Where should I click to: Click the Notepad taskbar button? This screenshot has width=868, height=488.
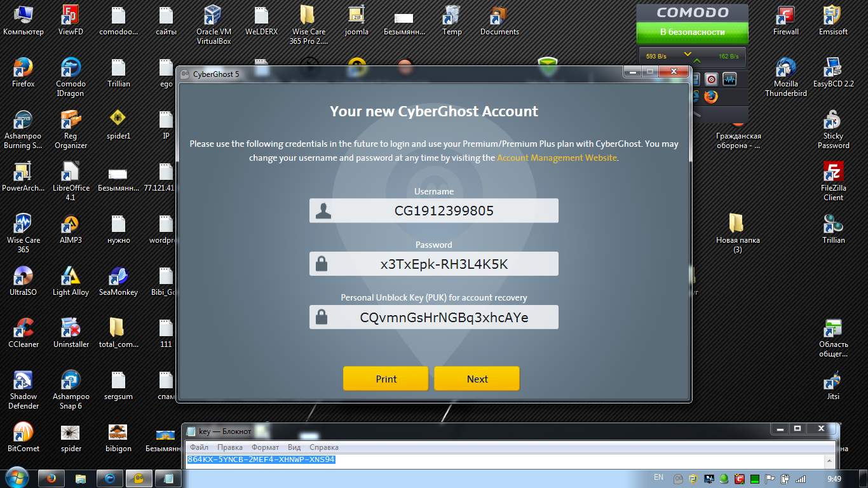168,478
